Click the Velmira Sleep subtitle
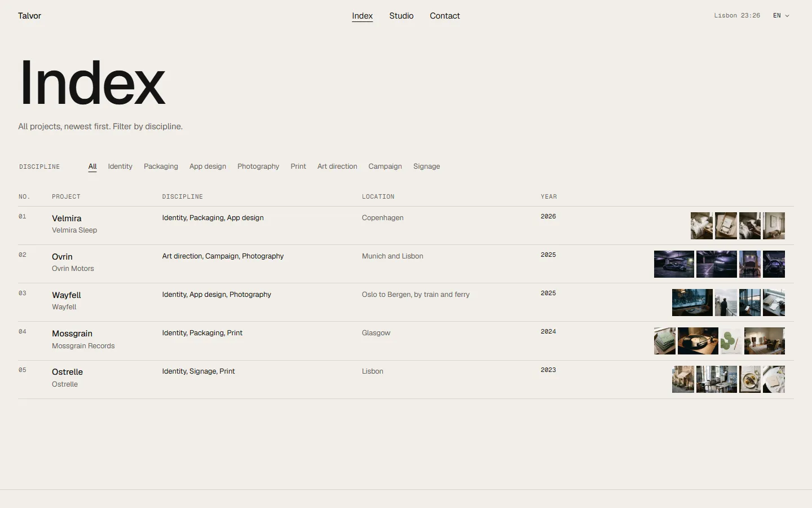812x508 pixels. click(74, 230)
